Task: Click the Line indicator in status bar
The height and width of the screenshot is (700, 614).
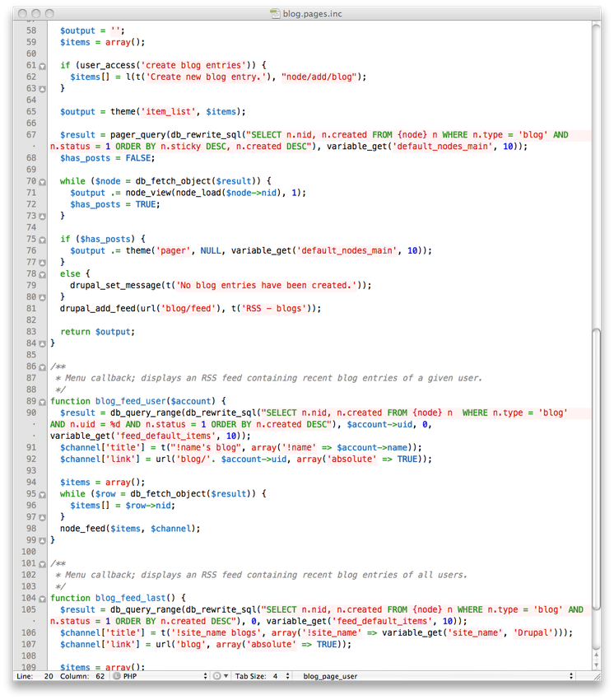Action: [35, 676]
